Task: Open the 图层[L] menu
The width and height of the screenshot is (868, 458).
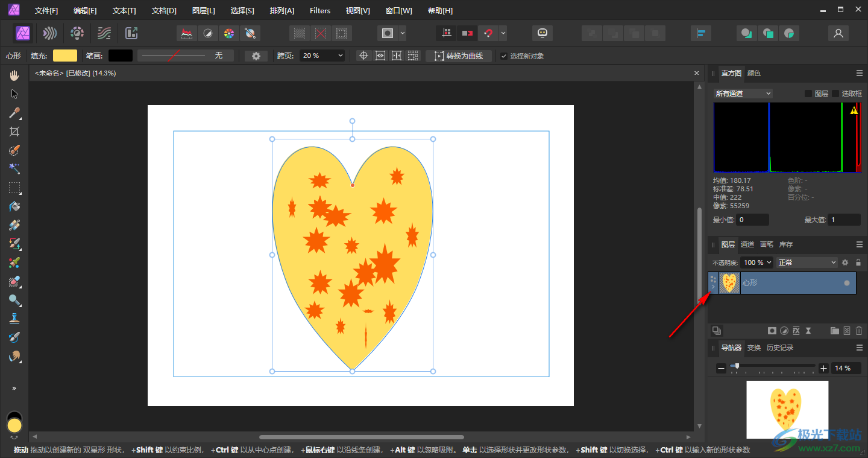Action: (x=203, y=11)
